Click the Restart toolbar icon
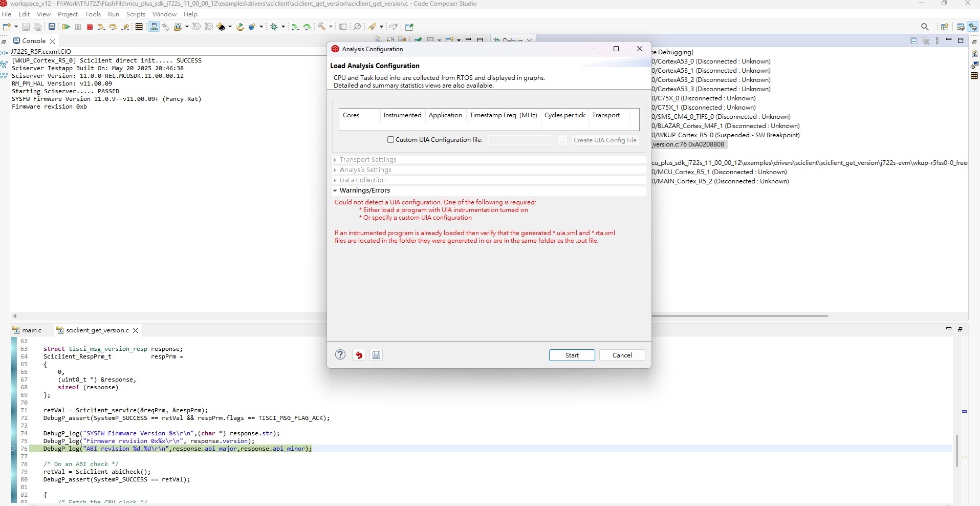 (239, 27)
